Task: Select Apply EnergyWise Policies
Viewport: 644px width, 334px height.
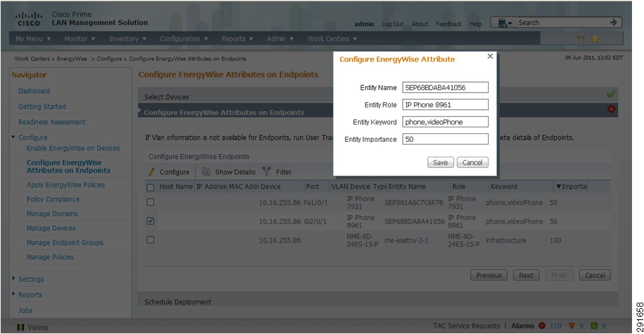Action: click(66, 185)
